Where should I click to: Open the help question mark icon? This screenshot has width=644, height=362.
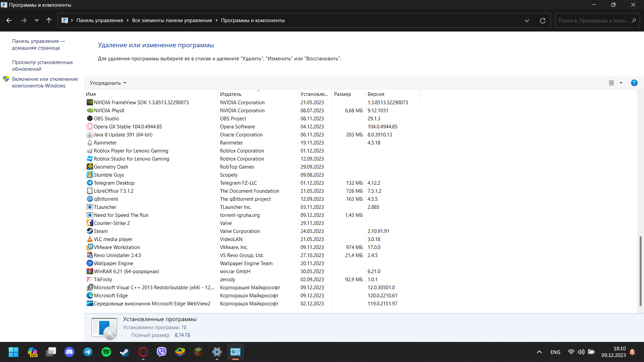634,83
